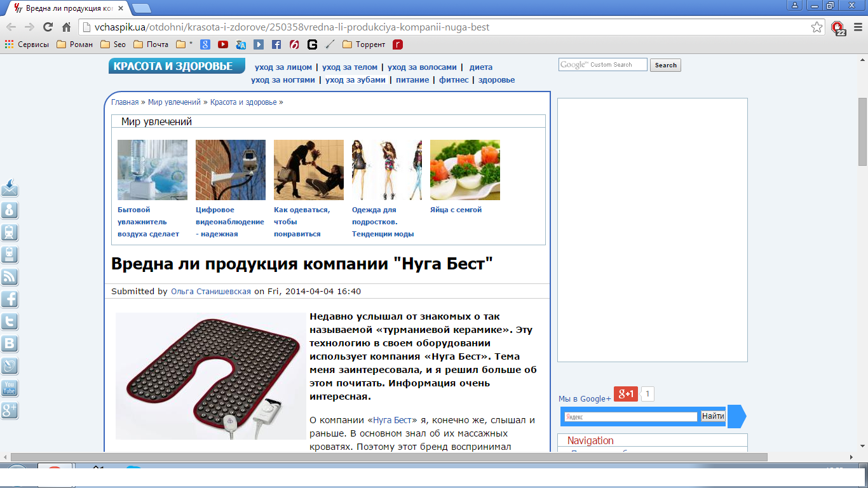Click the lower train icon above RSS
The width and height of the screenshot is (868, 488).
pos(10,255)
